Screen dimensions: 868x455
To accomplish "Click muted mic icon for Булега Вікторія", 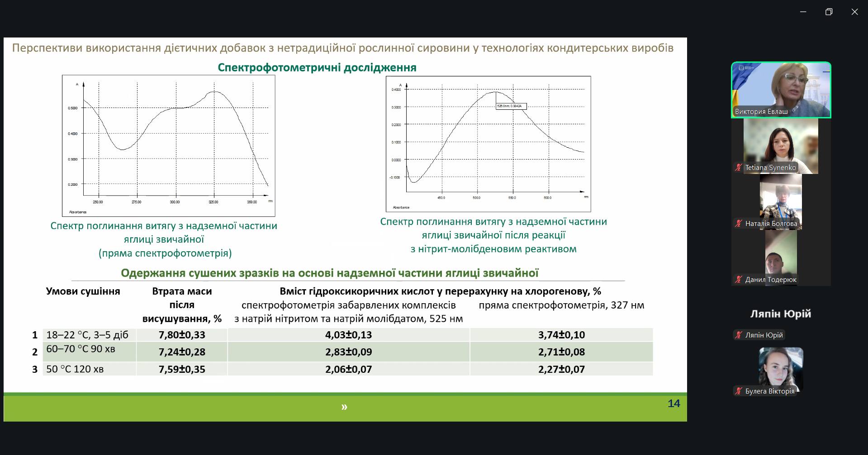I will 738,391.
